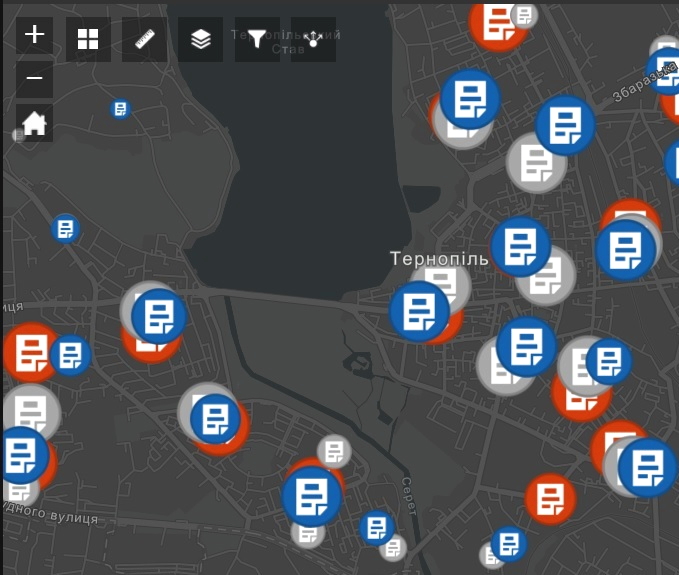Click the branching arrows tool icon
679x575 pixels.
tap(313, 39)
